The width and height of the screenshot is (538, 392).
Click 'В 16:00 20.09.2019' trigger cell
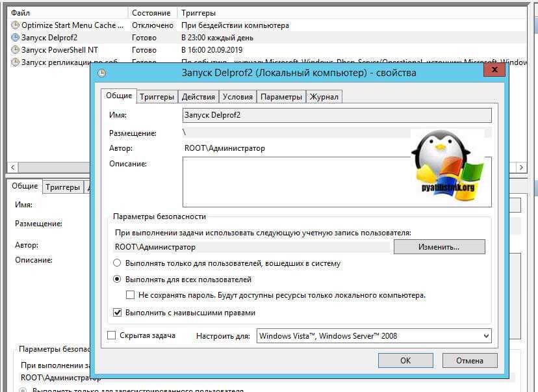212,50
